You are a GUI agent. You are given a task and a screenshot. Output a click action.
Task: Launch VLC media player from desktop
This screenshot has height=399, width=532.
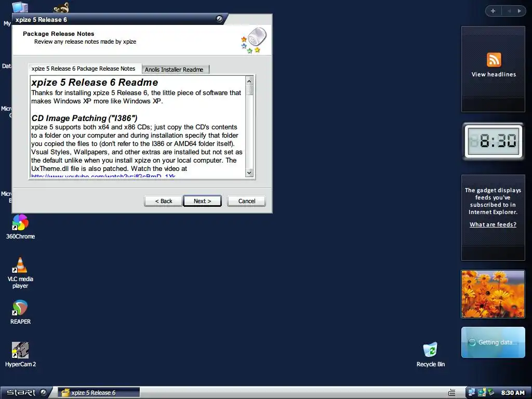tap(20, 273)
